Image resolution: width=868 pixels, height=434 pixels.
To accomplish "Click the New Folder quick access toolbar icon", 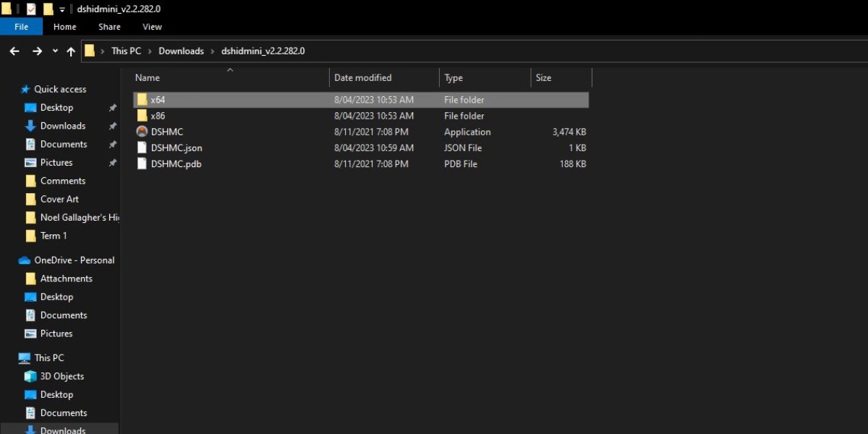I will click(47, 9).
